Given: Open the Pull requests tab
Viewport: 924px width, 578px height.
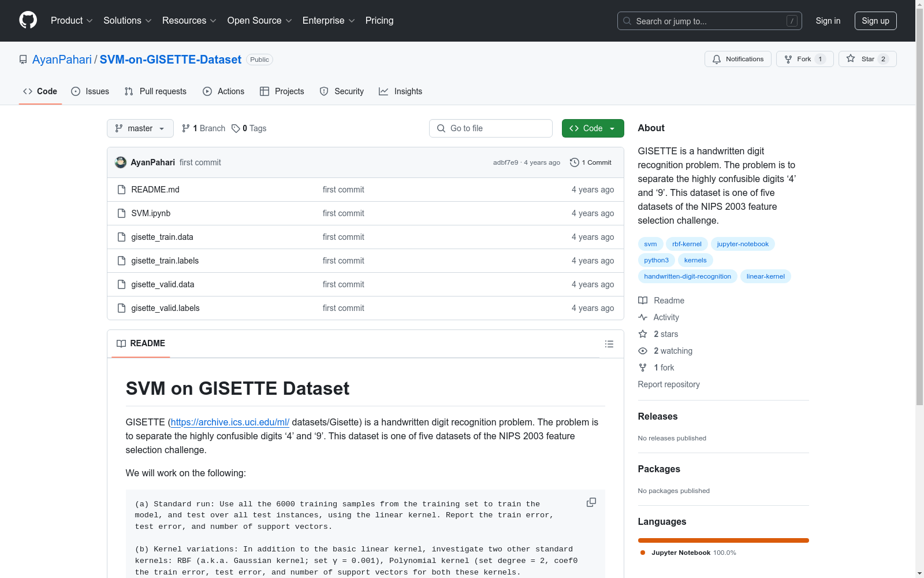Looking at the screenshot, I should pos(155,91).
